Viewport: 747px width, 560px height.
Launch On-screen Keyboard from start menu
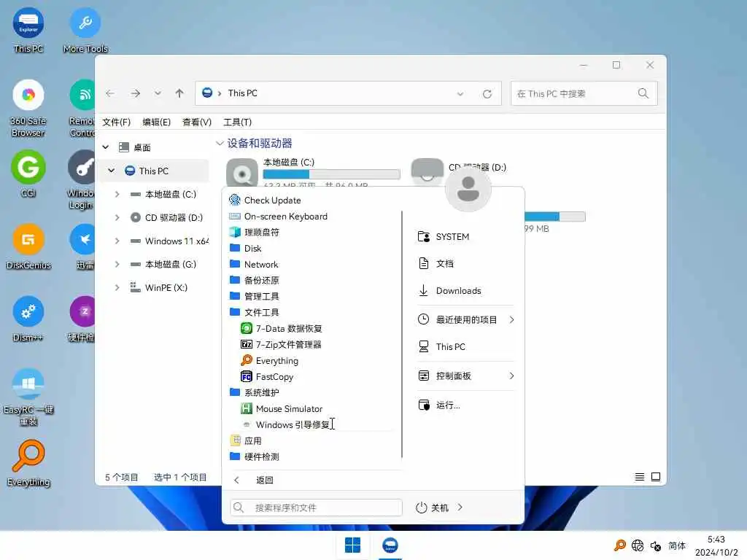tap(278, 216)
